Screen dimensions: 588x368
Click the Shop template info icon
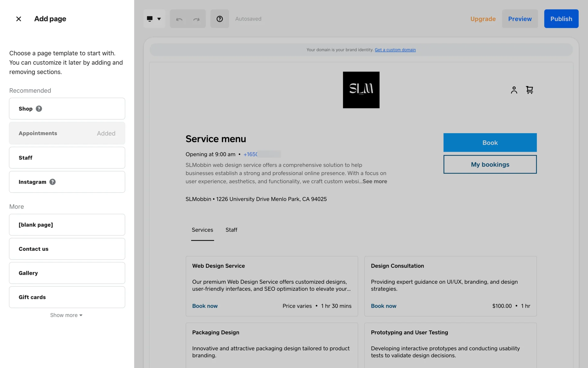point(39,109)
